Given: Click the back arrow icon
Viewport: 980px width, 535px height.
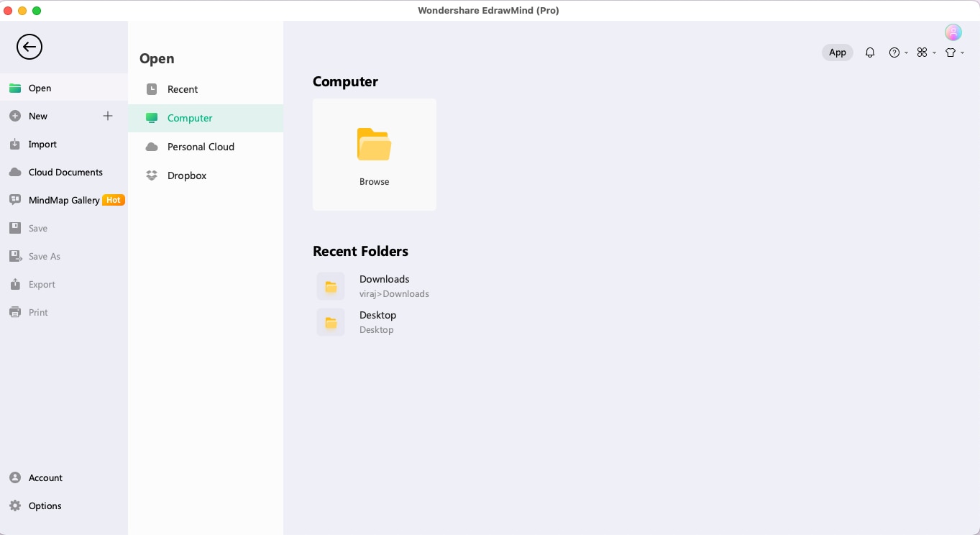Looking at the screenshot, I should (x=29, y=47).
